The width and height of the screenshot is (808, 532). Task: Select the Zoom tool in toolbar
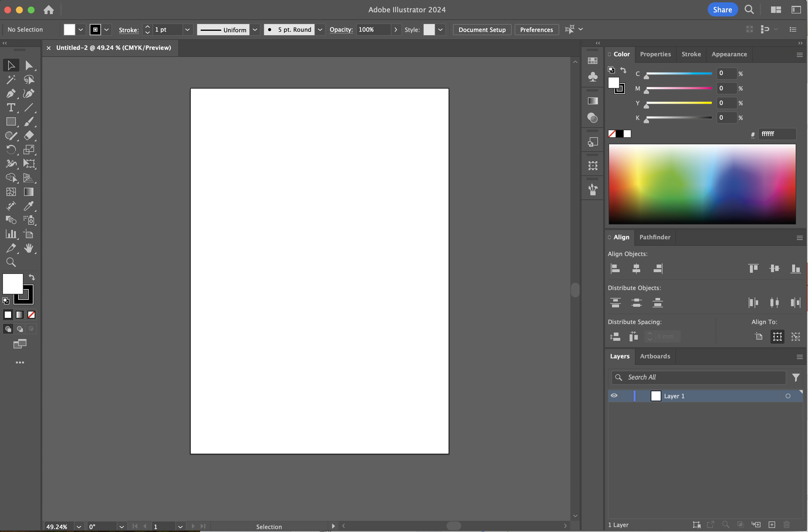click(11, 262)
